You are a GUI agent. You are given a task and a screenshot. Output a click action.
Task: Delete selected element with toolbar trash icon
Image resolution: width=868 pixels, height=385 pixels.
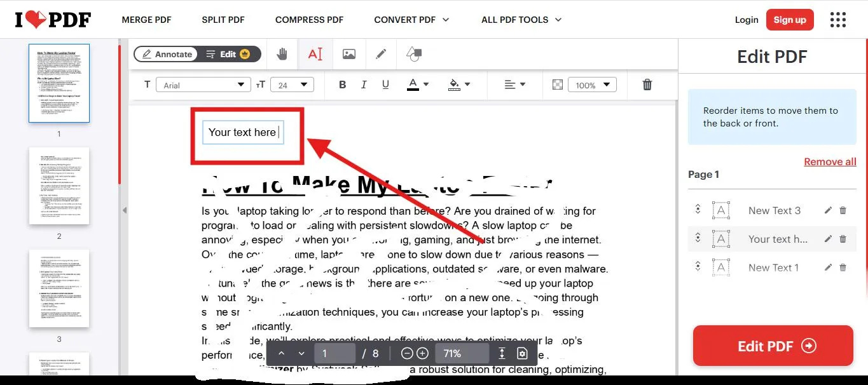click(x=647, y=84)
